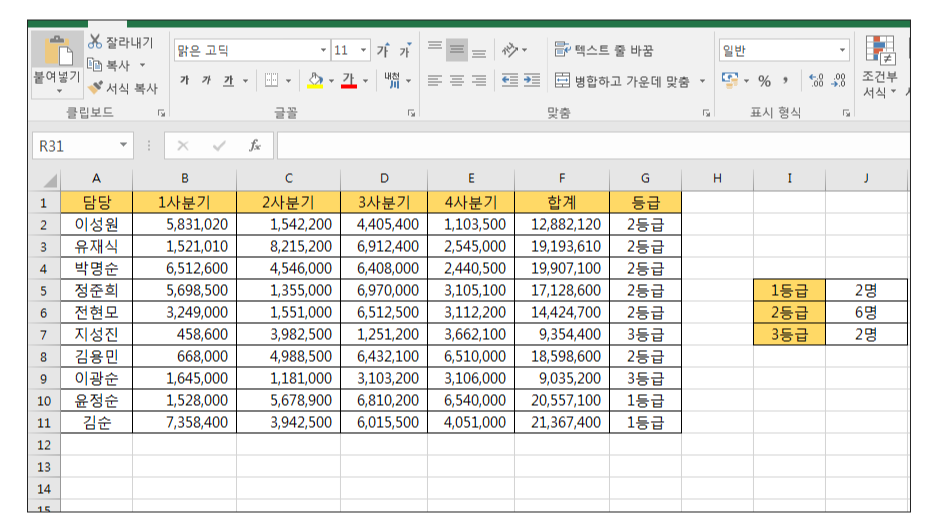942x530 pixels.
Task: Toggle bold formatting
Action: coord(185,80)
